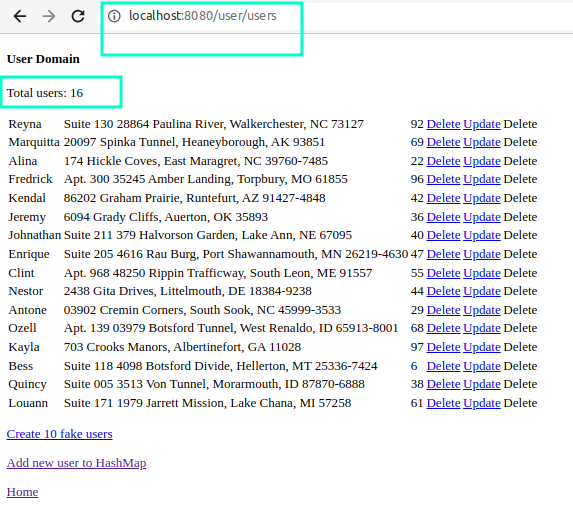The width and height of the screenshot is (573, 511).
Task: Open Update for user Marquitta
Action: [x=482, y=142]
